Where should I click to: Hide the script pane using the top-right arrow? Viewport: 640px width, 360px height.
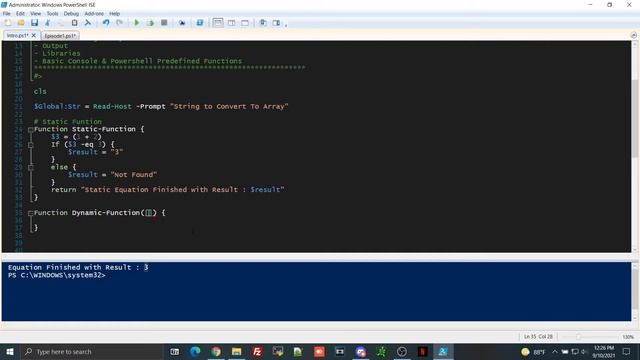(633, 36)
